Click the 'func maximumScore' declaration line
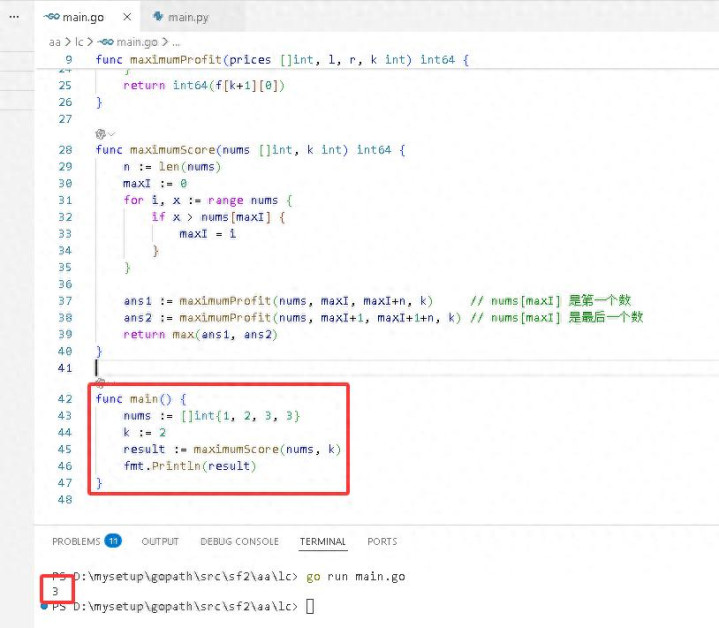The image size is (719, 628). tap(250, 150)
